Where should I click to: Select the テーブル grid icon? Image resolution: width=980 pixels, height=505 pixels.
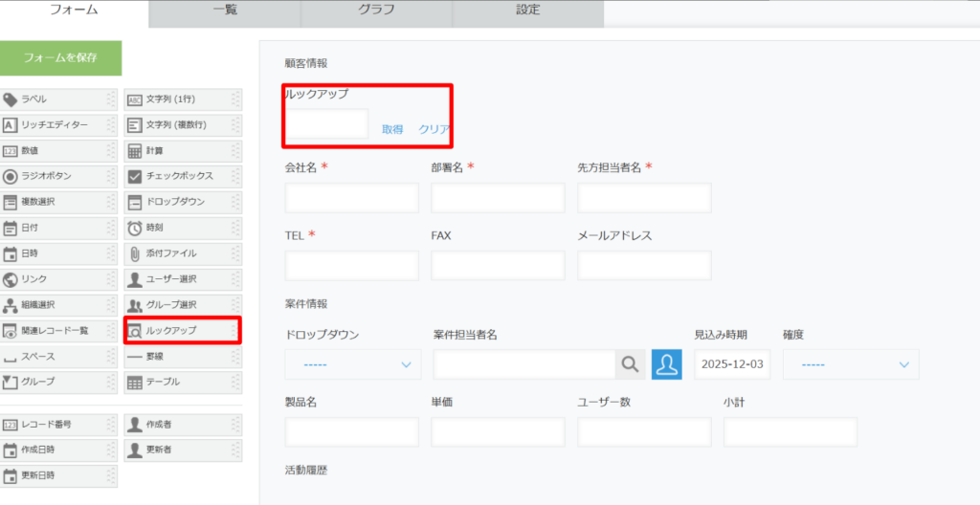point(135,383)
